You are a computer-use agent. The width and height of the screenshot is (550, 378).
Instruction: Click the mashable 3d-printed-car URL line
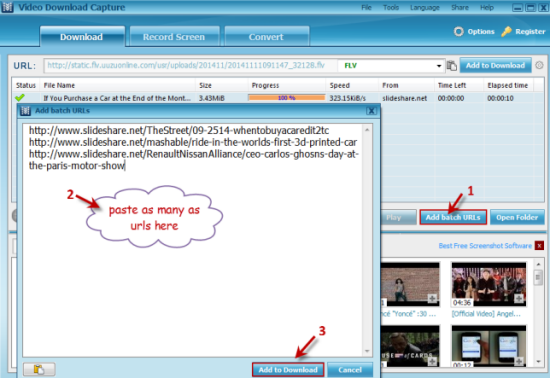point(193,142)
